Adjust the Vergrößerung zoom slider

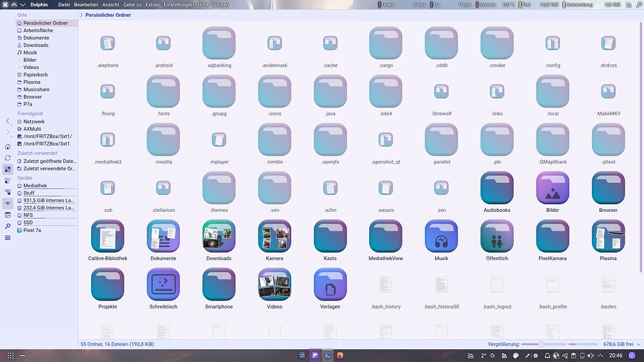coord(542,344)
